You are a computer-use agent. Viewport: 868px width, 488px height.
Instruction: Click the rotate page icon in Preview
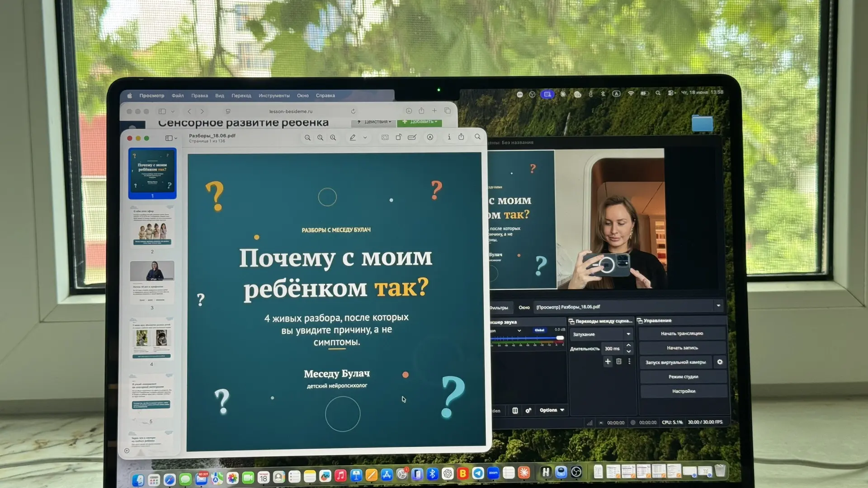coord(398,137)
